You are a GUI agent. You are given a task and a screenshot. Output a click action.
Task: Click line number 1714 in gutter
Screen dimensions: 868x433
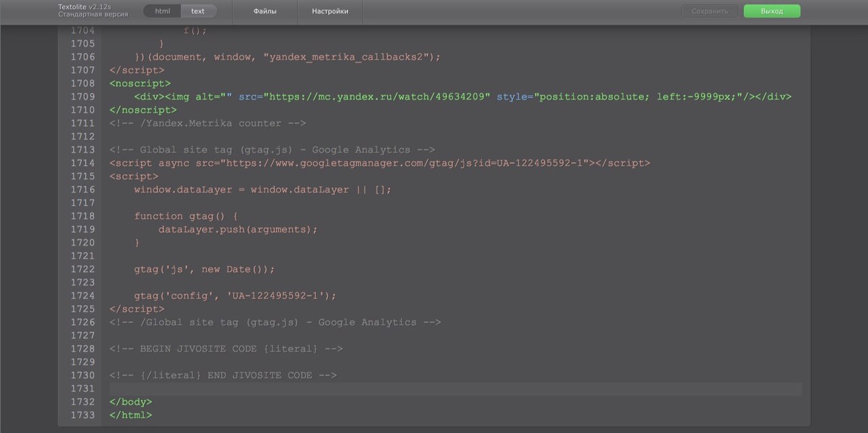(83, 163)
